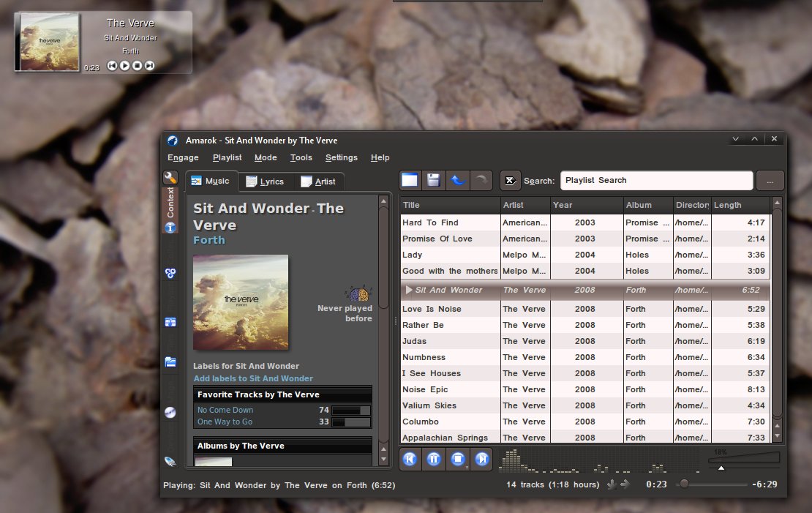
Task: Open the One Way to Go track link
Action: (225, 422)
